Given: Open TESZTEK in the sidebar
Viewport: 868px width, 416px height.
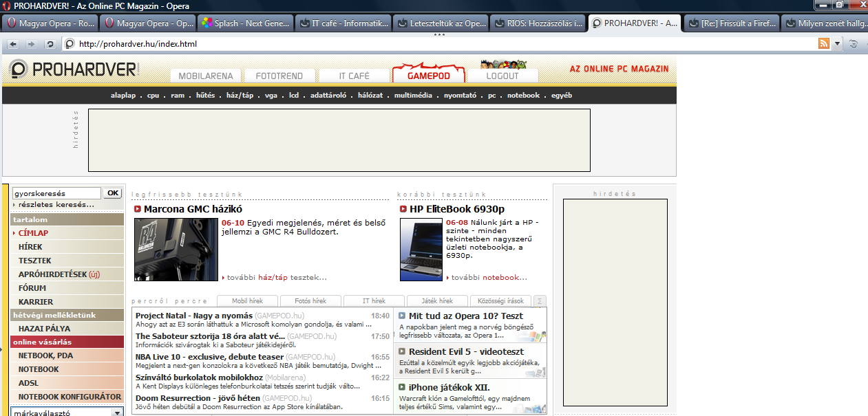Looking at the screenshot, I should click(x=35, y=261).
